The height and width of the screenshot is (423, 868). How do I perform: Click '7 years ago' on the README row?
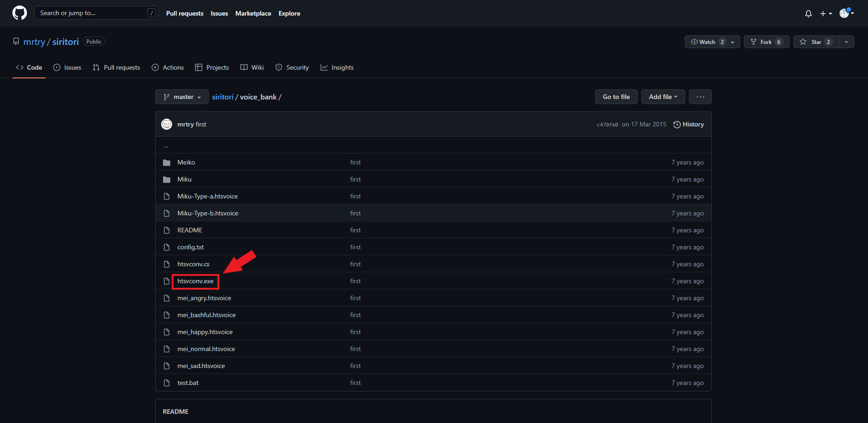688,230
